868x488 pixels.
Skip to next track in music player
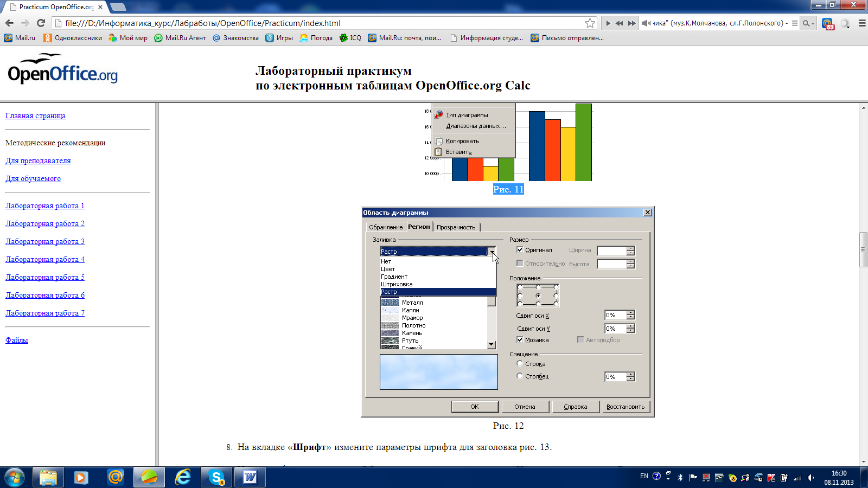point(631,23)
